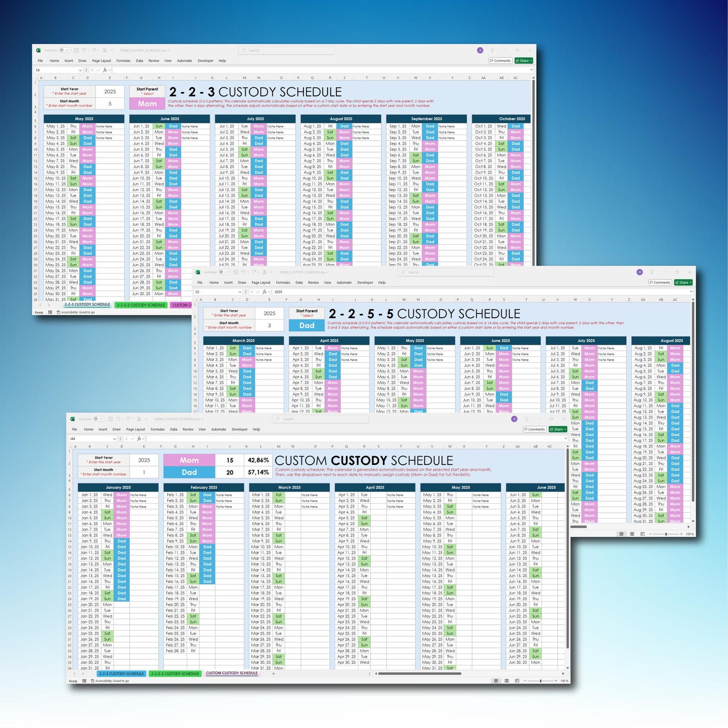Click Save icon in the Custom schedule window
Image resolution: width=728 pixels, height=728 pixels.
tap(111, 419)
